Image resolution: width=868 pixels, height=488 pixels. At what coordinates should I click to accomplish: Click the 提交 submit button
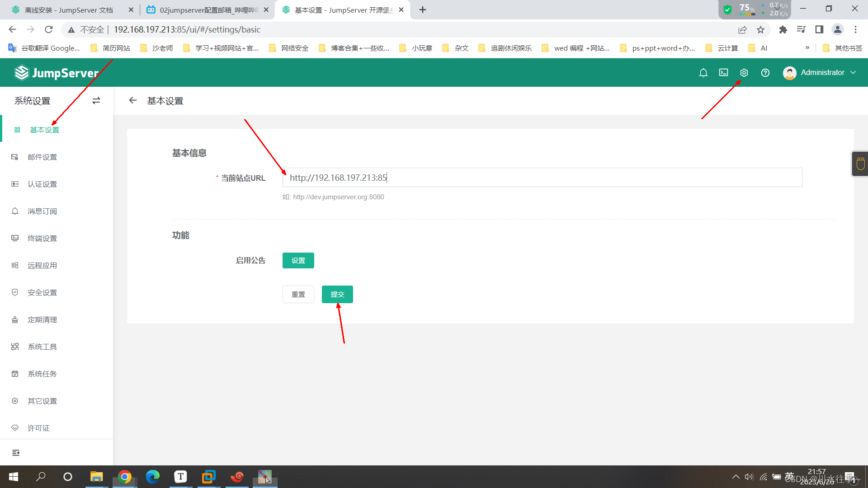pos(337,295)
